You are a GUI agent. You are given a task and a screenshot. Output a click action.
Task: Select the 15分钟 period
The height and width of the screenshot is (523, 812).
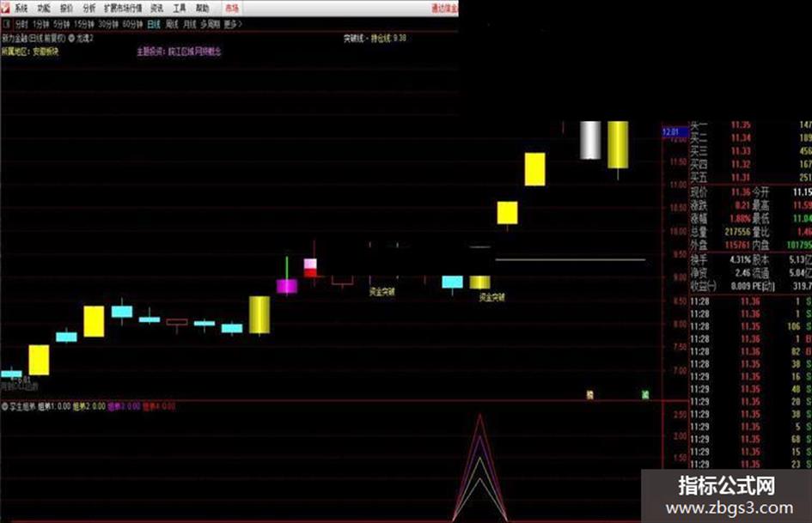pyautogui.click(x=84, y=24)
